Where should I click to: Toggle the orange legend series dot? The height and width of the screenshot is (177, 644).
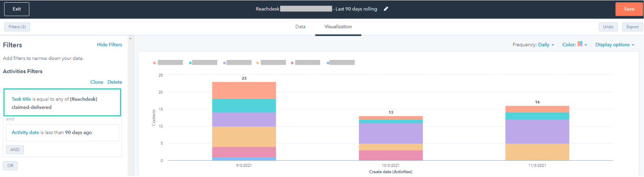(x=154, y=63)
